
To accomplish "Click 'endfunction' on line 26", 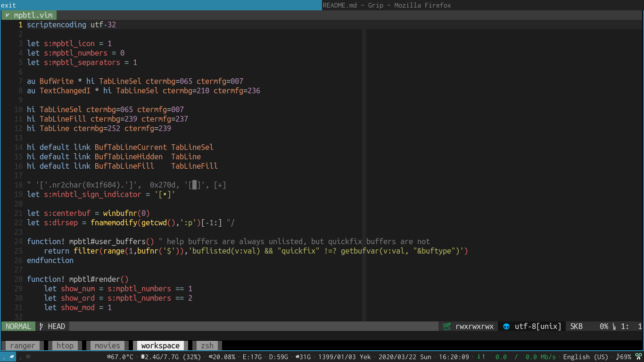I will [x=50, y=260].
